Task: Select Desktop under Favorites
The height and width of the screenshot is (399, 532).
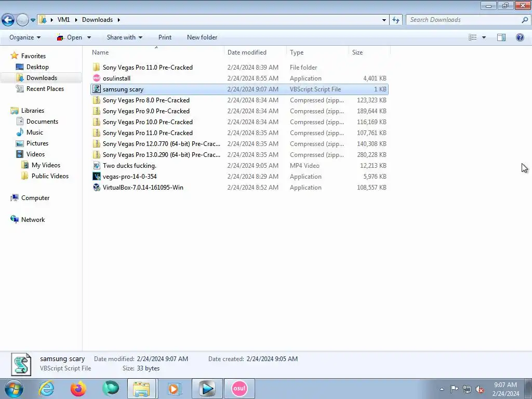Action: point(37,67)
